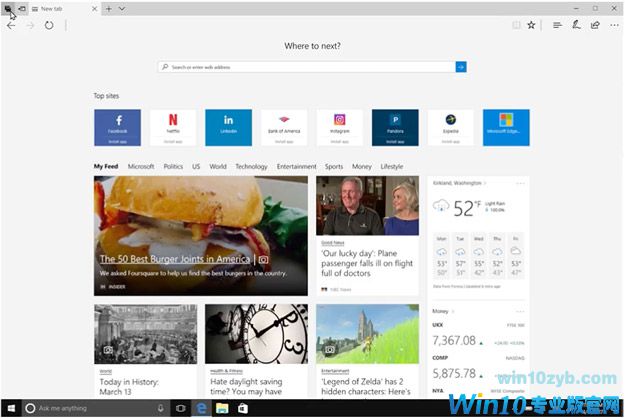Switch to Sports feed tab
The height and width of the screenshot is (418, 625).
tap(334, 167)
